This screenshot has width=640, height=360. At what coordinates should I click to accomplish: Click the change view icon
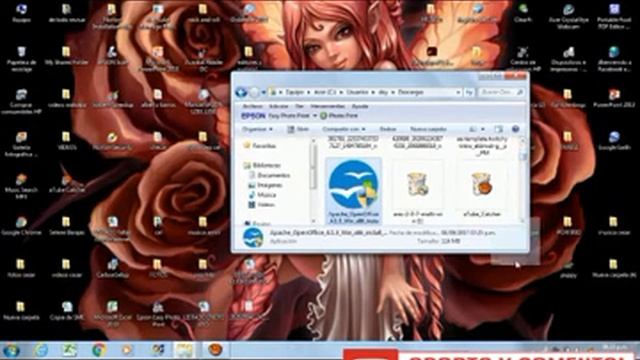[473, 129]
